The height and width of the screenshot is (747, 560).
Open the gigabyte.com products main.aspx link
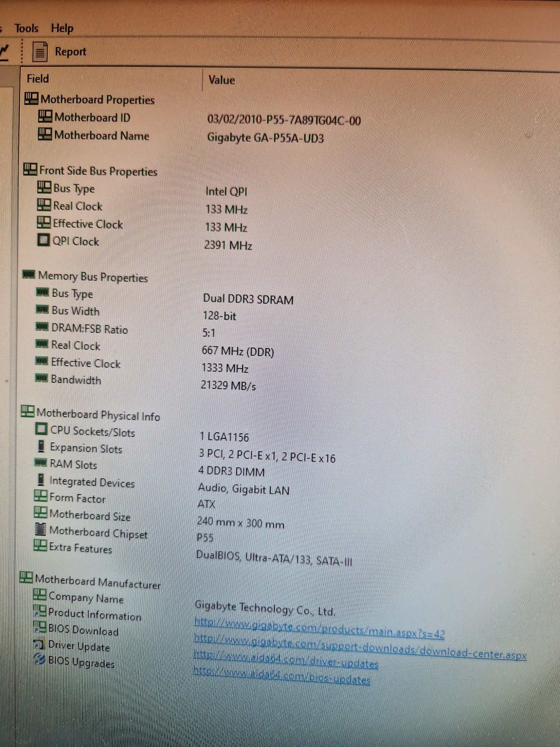click(x=320, y=629)
